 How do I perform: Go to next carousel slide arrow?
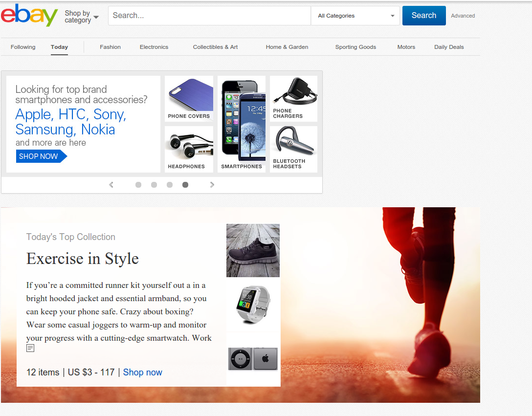pyautogui.click(x=212, y=185)
